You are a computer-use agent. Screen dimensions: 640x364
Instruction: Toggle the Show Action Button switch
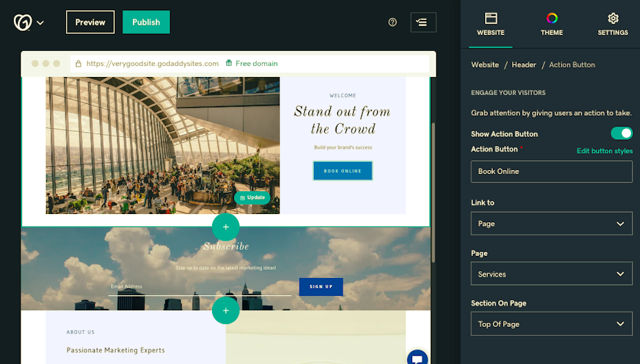[x=621, y=133]
